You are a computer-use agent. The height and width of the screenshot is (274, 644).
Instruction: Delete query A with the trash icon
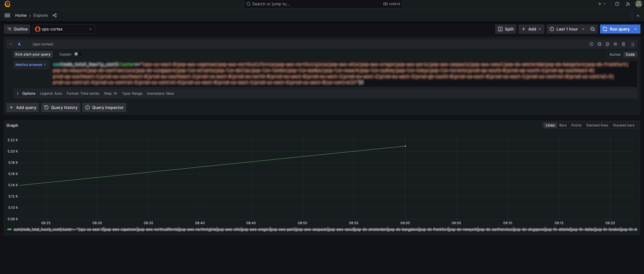coord(623,44)
